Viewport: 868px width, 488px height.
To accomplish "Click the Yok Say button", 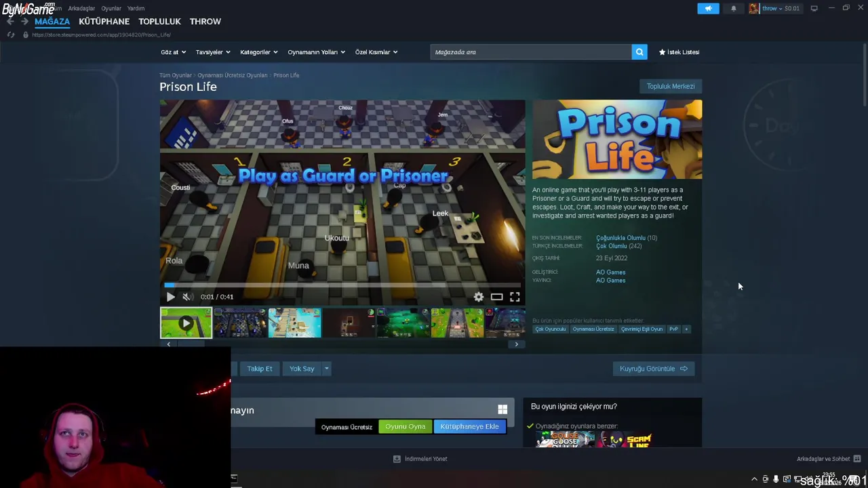I will [302, 369].
